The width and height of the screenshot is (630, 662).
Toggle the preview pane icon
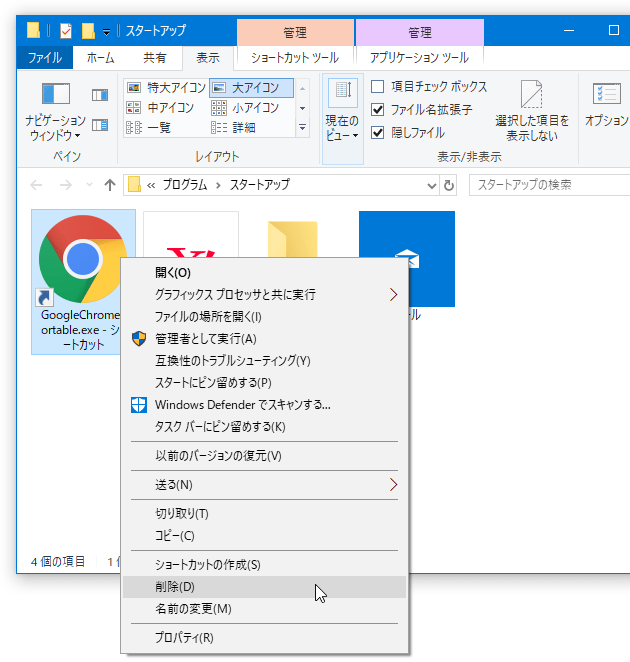tap(100, 95)
